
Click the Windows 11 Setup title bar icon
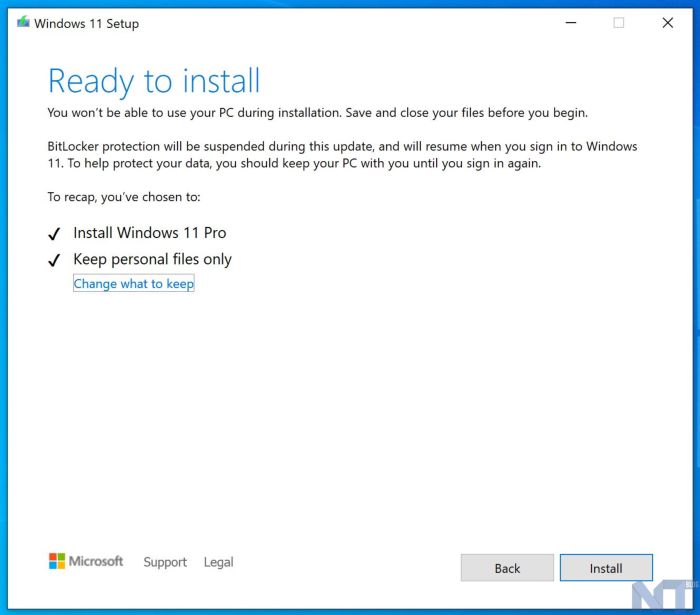click(23, 22)
